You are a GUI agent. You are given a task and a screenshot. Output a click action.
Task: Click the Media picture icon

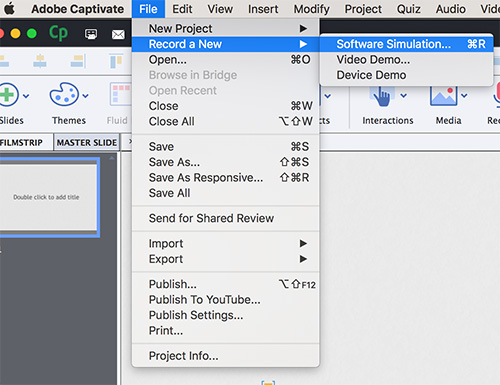click(x=443, y=96)
